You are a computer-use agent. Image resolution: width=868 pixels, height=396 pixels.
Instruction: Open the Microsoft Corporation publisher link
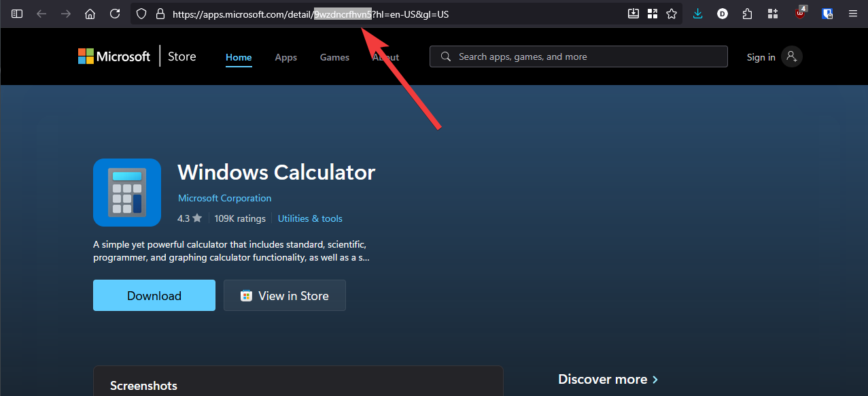point(224,198)
